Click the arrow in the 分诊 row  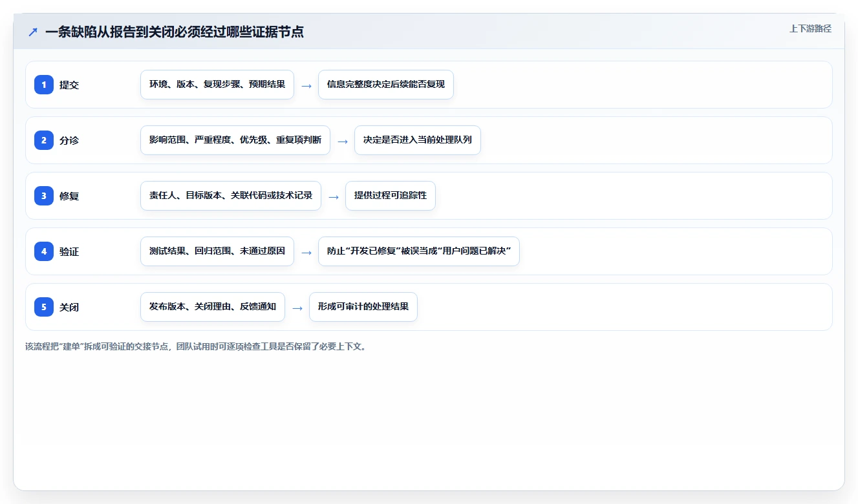(x=343, y=141)
